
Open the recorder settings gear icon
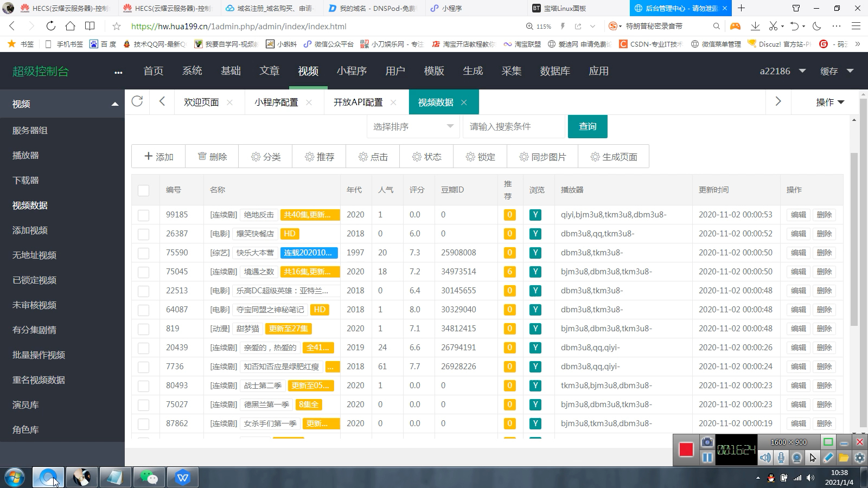click(x=859, y=458)
